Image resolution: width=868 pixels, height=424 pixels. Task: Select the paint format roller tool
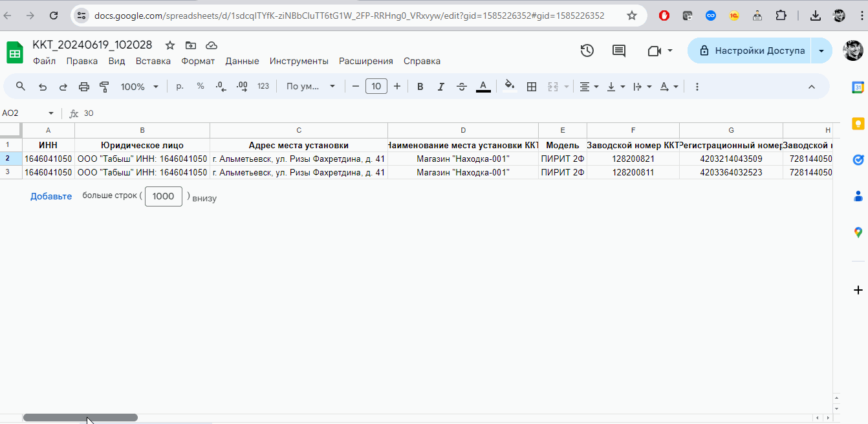[x=105, y=87]
